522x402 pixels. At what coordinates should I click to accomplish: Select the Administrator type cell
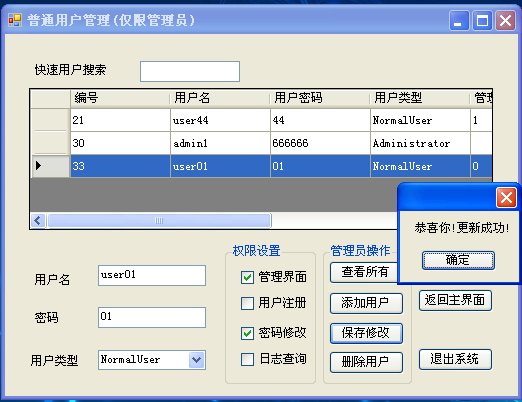pos(420,143)
